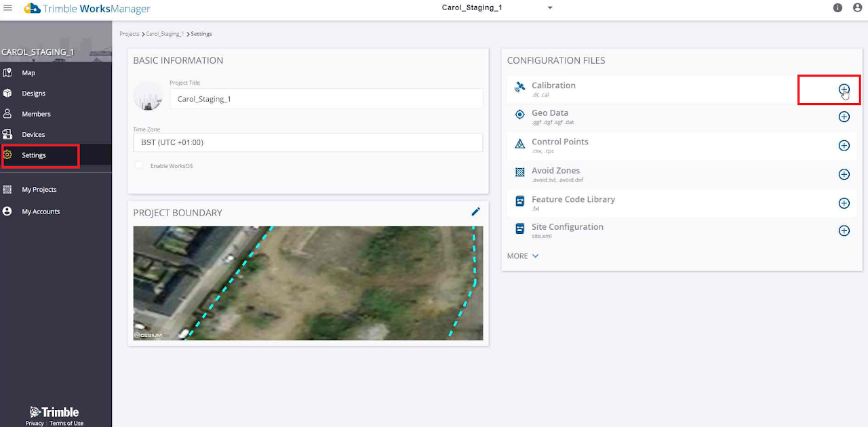This screenshot has width=868, height=427.
Task: Edit the Project Title field
Action: 326,99
